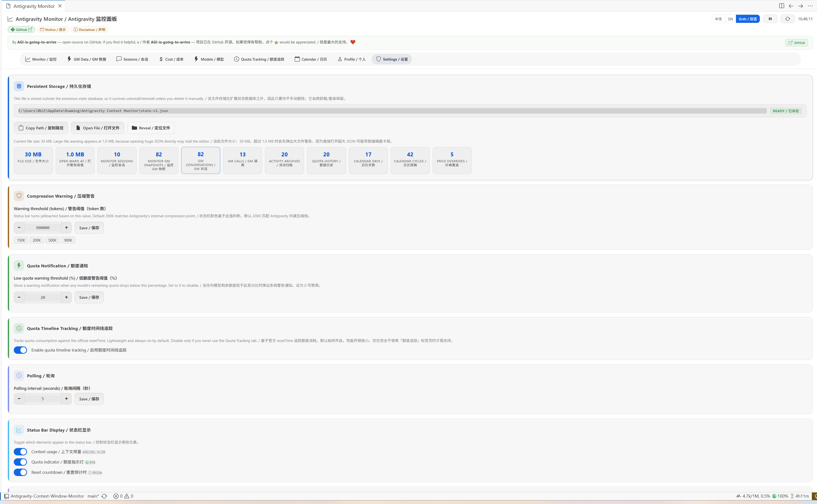This screenshot has height=504, width=817.
Task: Open Quota Tracking / 额度追踪 tab
Action: (259, 59)
